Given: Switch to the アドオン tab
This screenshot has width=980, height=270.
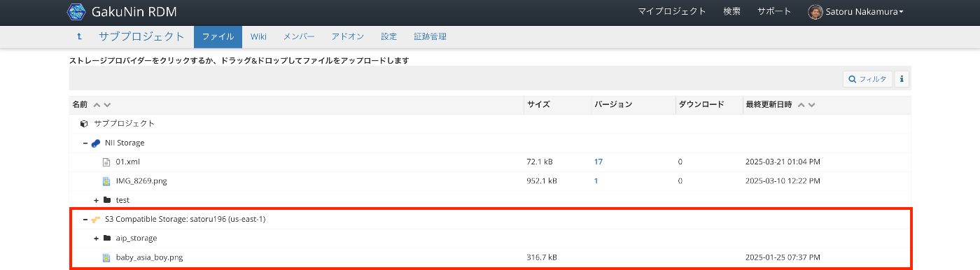Looking at the screenshot, I should pos(347,37).
